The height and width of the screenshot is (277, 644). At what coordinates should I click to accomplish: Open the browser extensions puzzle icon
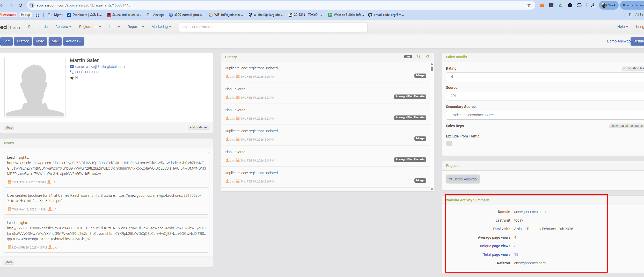pyautogui.click(x=579, y=5)
